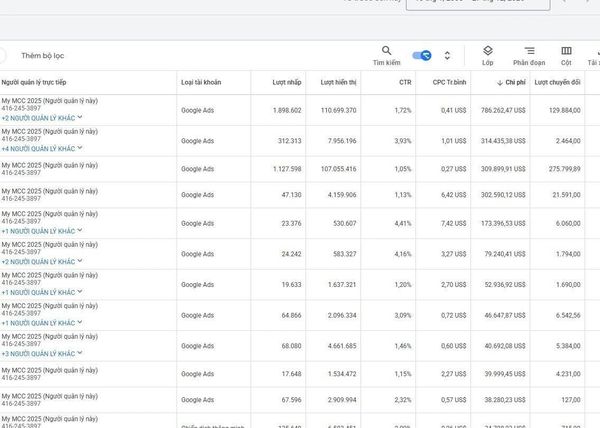Click the Tải xuống download icon
600x428 pixels.
pos(594,54)
